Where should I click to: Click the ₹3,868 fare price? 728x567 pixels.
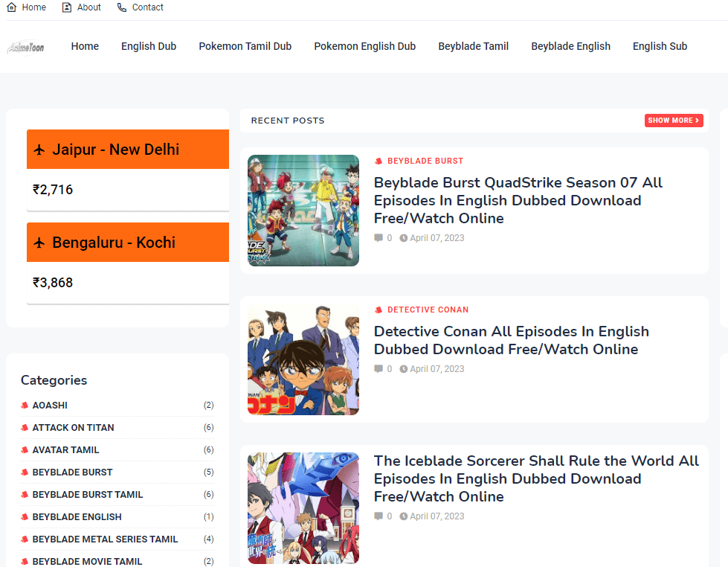point(53,283)
